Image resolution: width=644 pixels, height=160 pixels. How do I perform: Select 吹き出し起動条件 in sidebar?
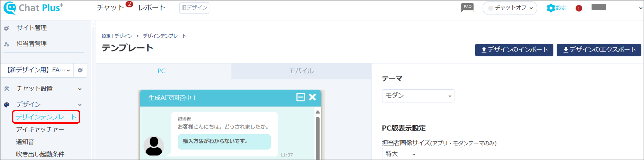click(x=40, y=154)
